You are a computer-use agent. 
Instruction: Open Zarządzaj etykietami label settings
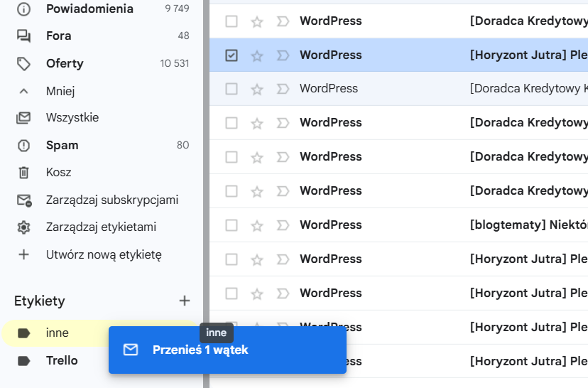[101, 227]
